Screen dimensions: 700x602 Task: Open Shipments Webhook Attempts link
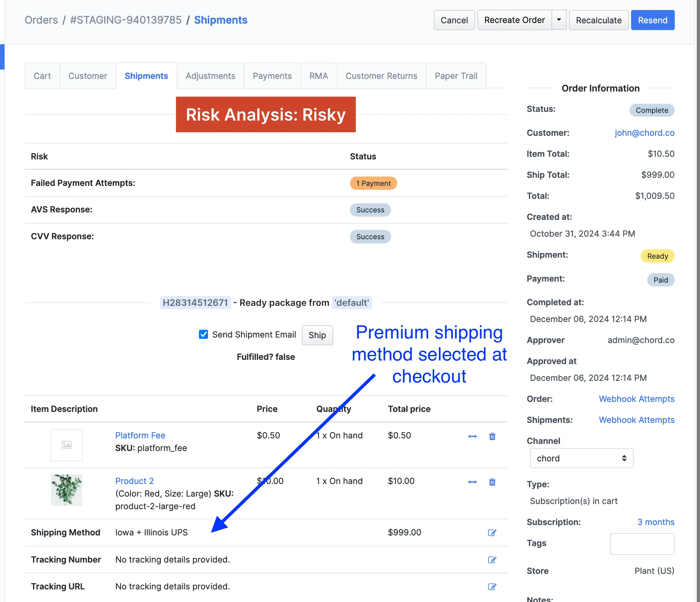637,420
